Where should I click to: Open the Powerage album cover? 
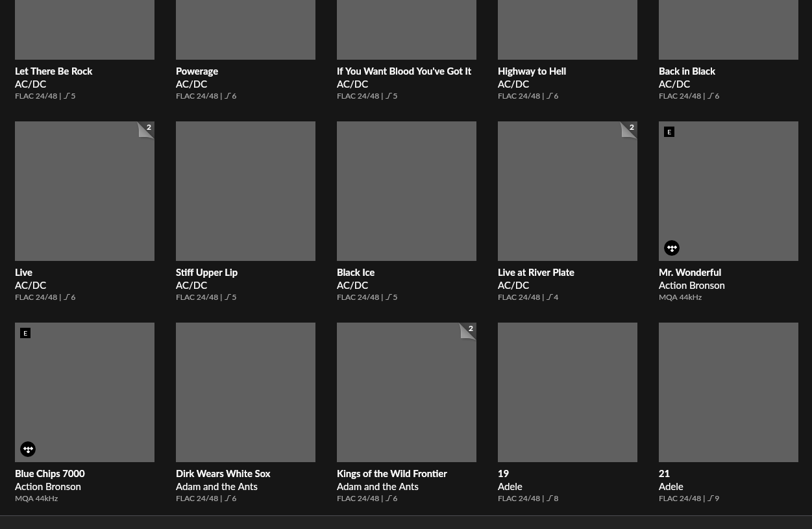point(245,29)
